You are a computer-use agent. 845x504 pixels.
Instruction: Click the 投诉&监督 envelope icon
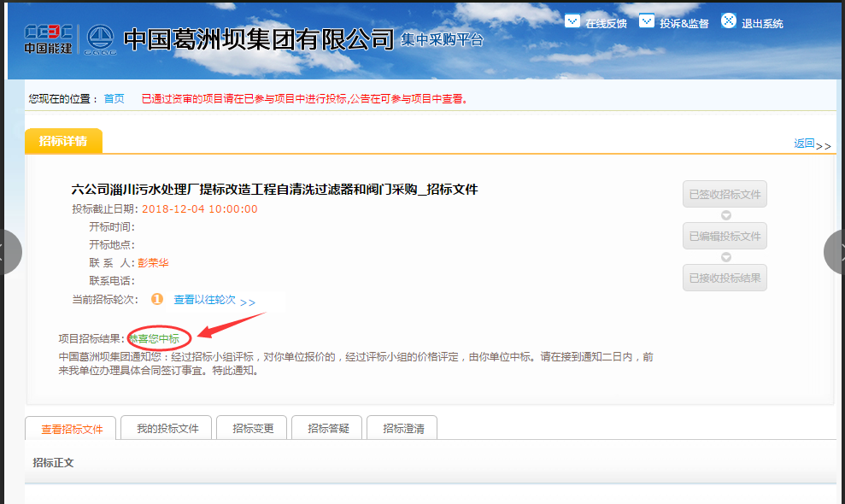pos(647,21)
